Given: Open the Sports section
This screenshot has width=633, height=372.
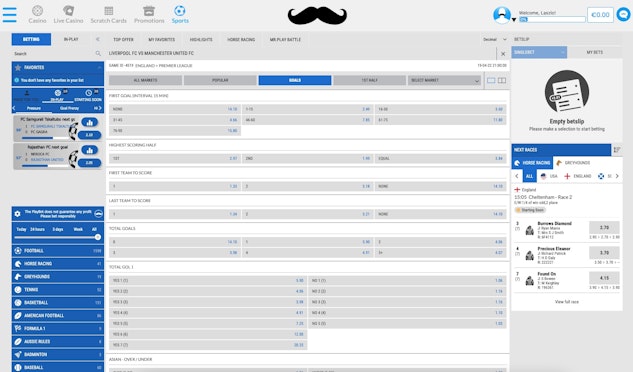Looking at the screenshot, I should tap(180, 15).
